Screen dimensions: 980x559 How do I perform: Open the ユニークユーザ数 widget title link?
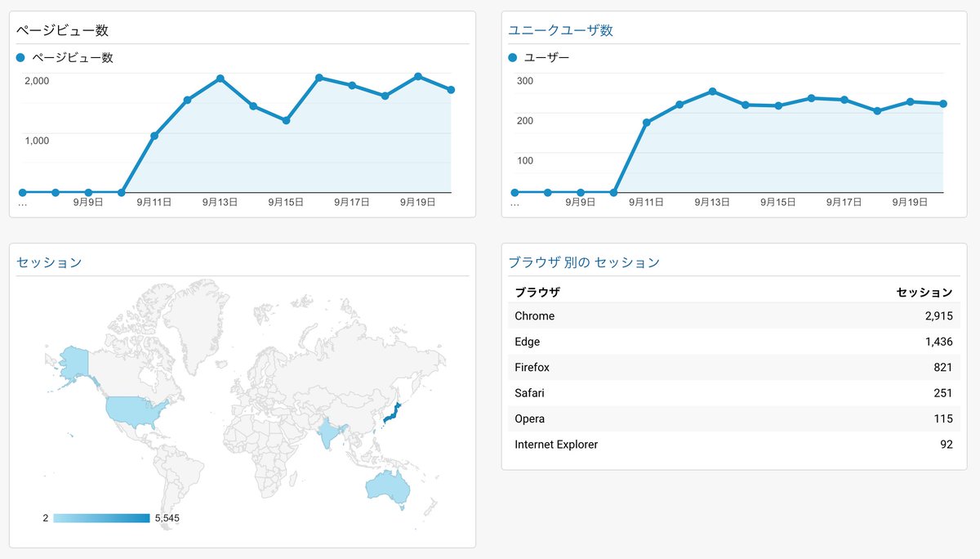point(560,30)
